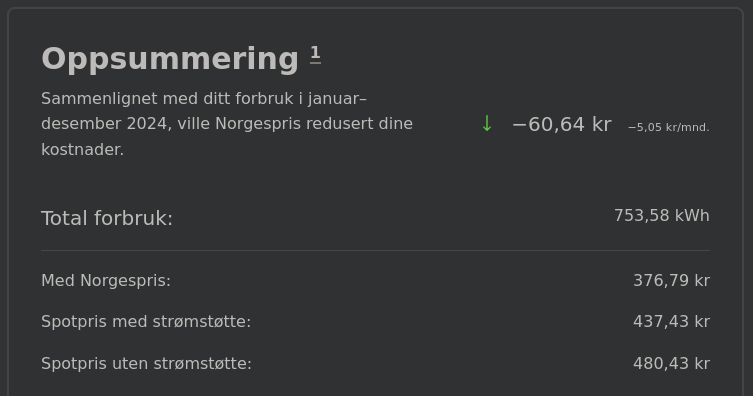Click the word kostnader in the summary text
This screenshot has width=753, height=396.
pyautogui.click(x=83, y=150)
